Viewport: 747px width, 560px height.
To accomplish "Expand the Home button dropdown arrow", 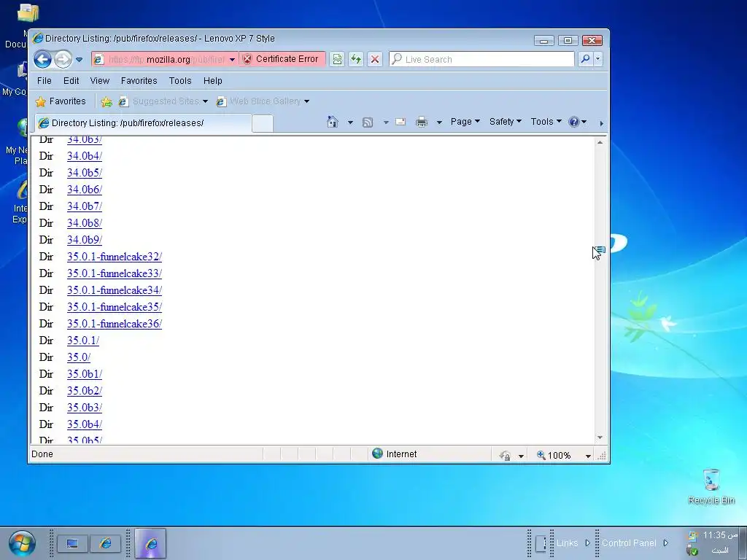I will (350, 122).
